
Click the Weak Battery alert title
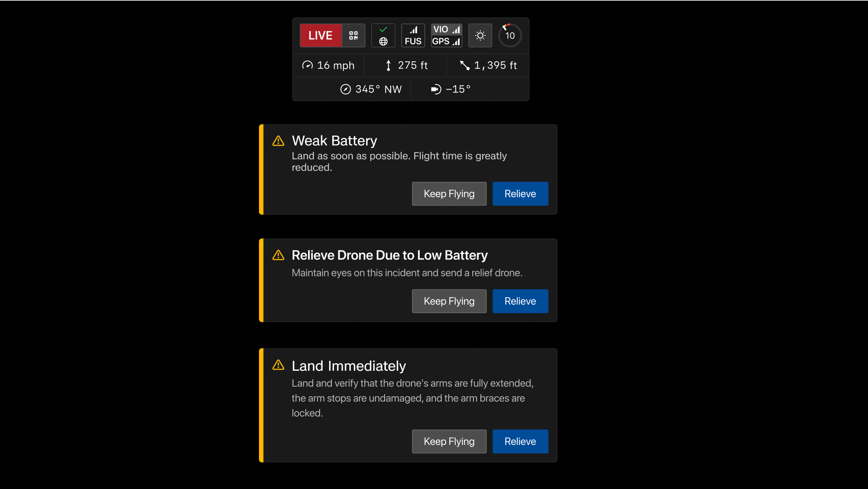[x=334, y=141]
